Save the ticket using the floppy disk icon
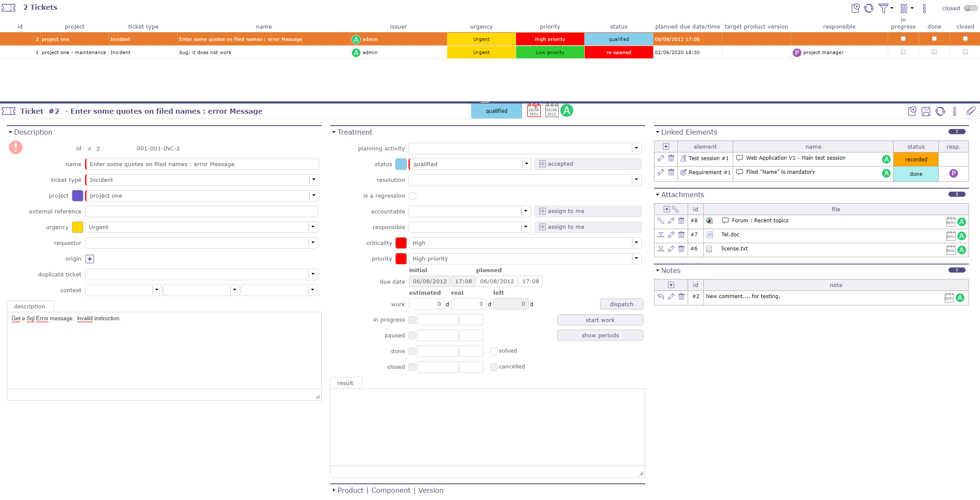This screenshot has height=500, width=980. pos(926,111)
